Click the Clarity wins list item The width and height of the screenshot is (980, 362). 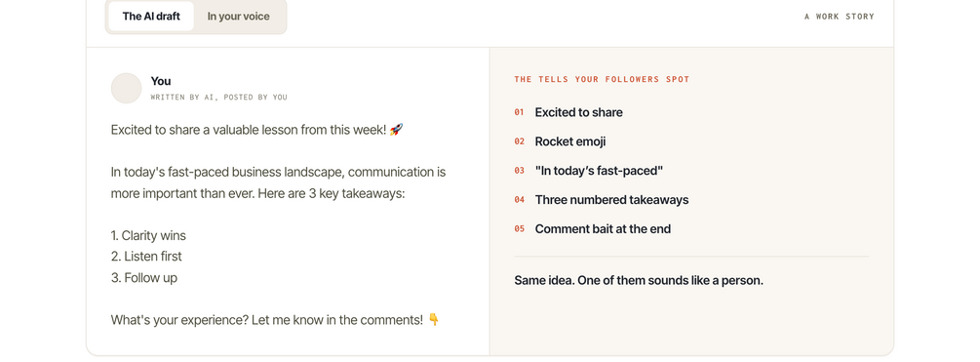point(148,236)
